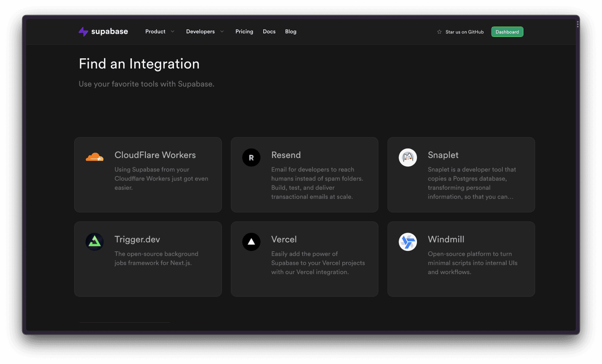The width and height of the screenshot is (602, 364).
Task: Click the Resend 'R' logo icon
Action: pyautogui.click(x=251, y=158)
